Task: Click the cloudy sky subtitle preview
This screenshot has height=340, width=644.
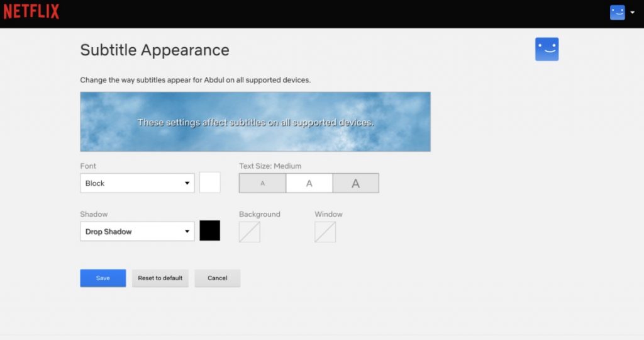Action: (255, 122)
